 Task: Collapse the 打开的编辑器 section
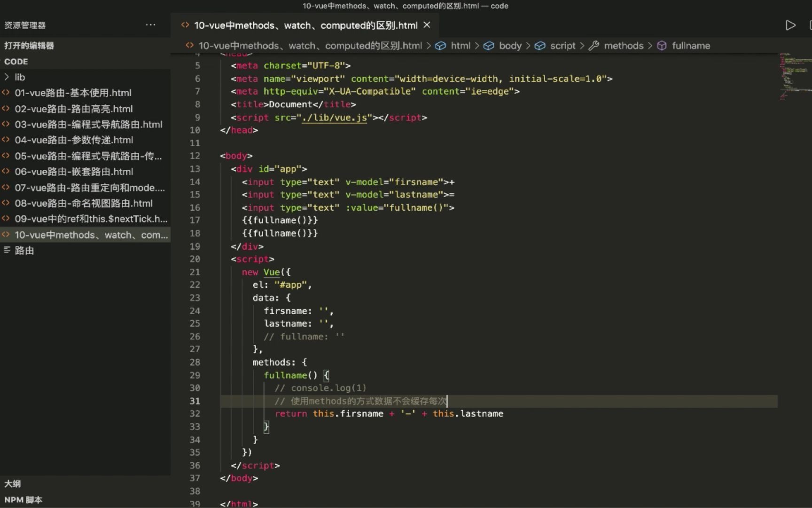pos(29,46)
